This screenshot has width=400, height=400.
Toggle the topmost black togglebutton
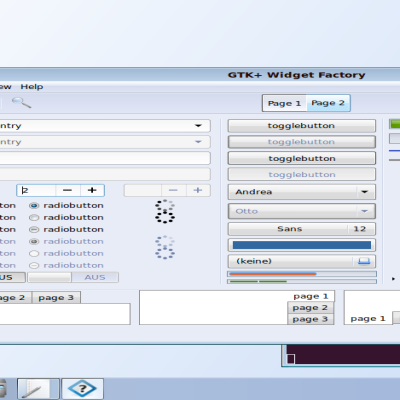coord(302,126)
